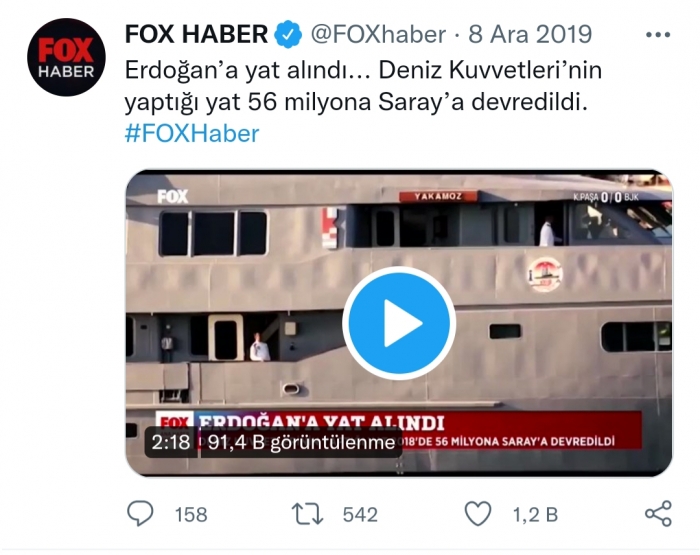Open the FOX HABER profile avatar
The image size is (700, 555).
tap(66, 57)
